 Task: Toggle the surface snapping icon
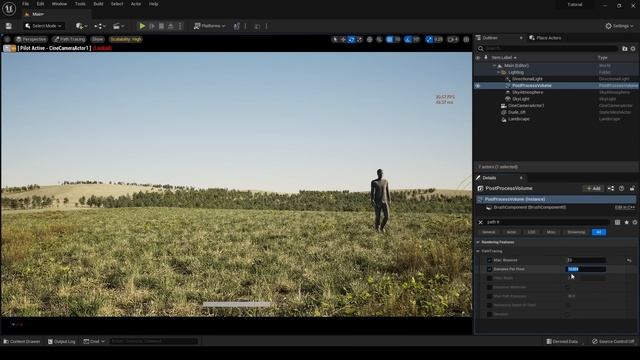380,40
